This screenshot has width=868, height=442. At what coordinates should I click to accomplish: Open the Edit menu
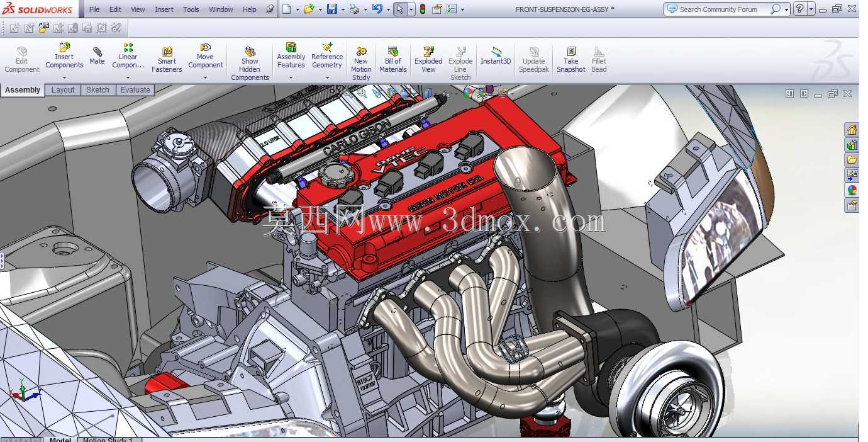coord(115,9)
